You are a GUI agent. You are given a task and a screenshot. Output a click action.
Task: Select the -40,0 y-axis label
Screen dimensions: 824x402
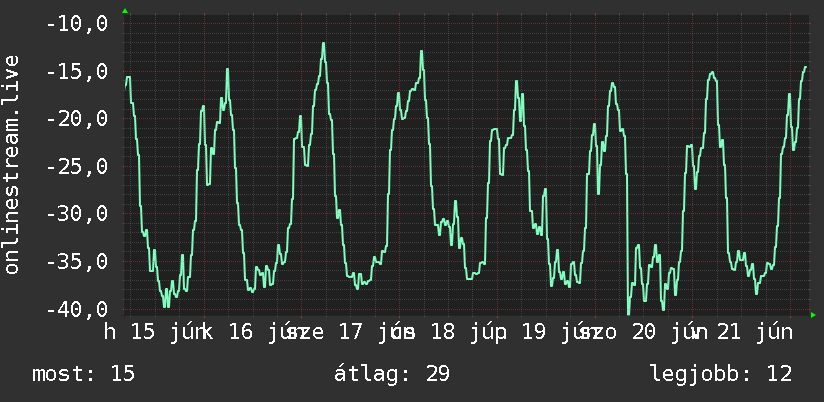[x=77, y=309]
